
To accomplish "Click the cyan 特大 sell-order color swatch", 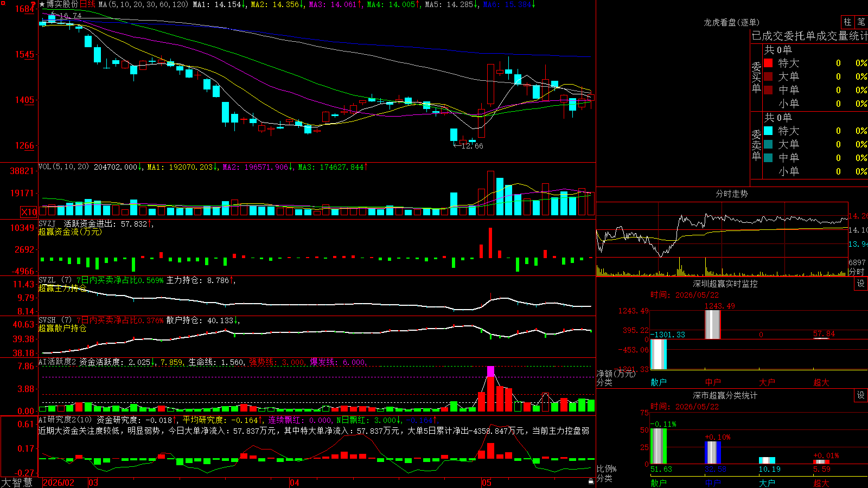I will point(768,131).
